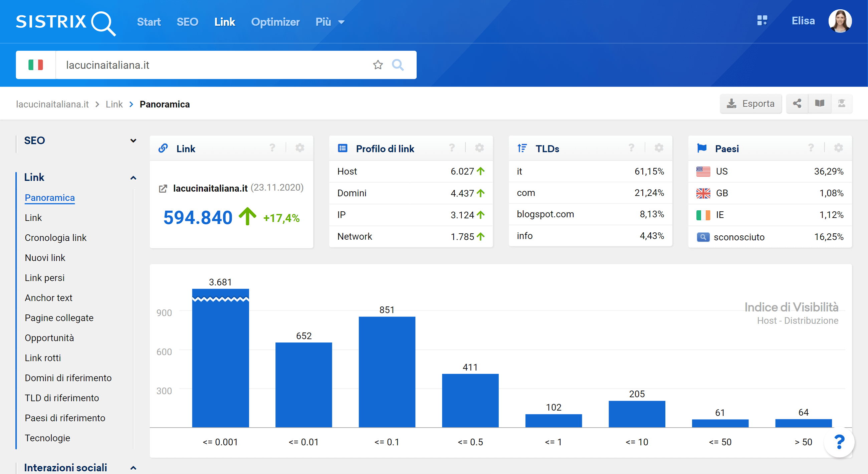The height and width of the screenshot is (474, 868).
Task: Click the floating help question mark button
Action: [839, 442]
